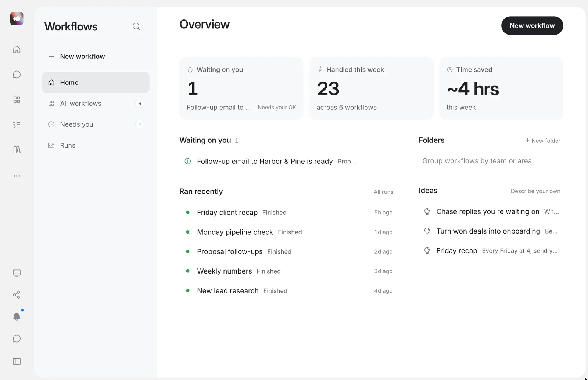Click the three-dots more icon in the rail

(17, 176)
